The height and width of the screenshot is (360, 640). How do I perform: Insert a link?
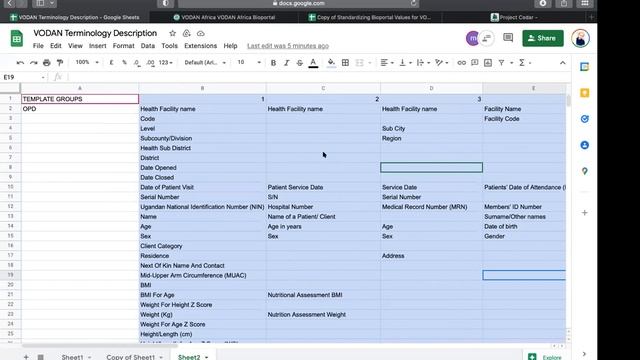click(461, 63)
